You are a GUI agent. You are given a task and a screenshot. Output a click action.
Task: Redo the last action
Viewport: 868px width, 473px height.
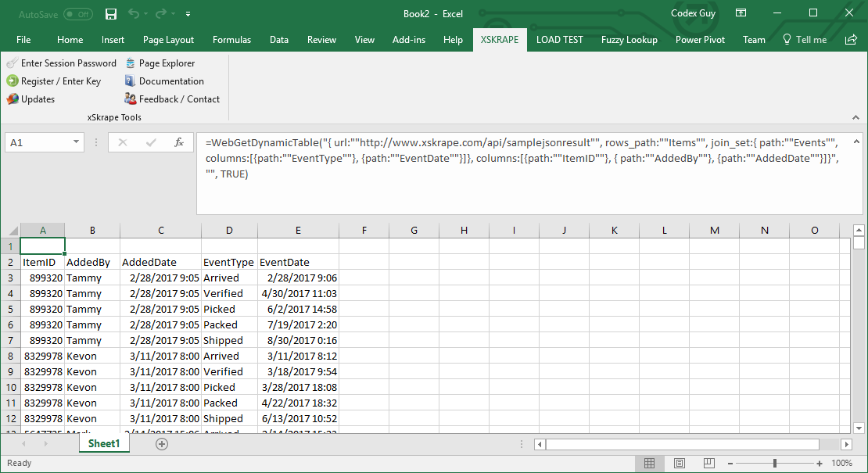click(161, 13)
